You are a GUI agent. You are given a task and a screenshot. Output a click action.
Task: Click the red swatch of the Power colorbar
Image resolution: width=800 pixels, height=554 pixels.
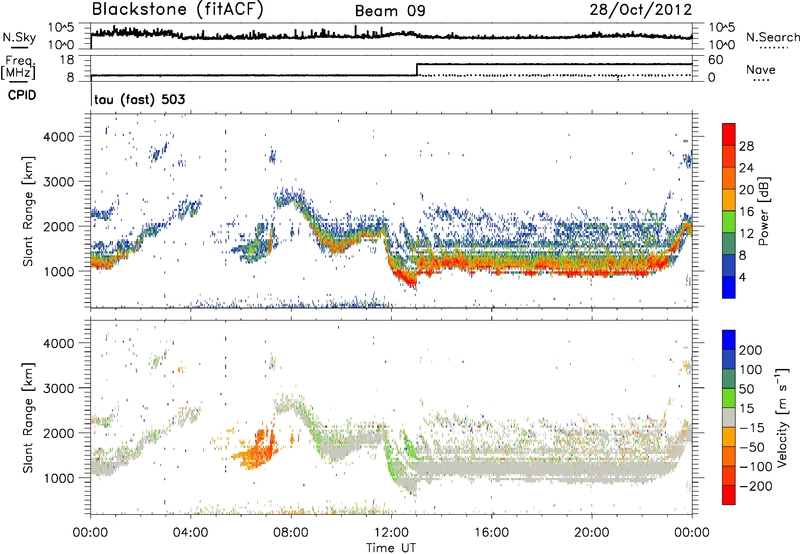[x=729, y=134]
